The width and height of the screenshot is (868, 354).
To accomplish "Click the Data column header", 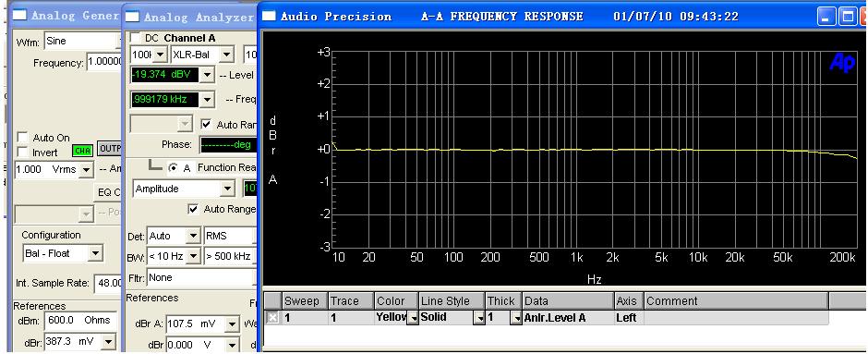I will pyautogui.click(x=568, y=300).
